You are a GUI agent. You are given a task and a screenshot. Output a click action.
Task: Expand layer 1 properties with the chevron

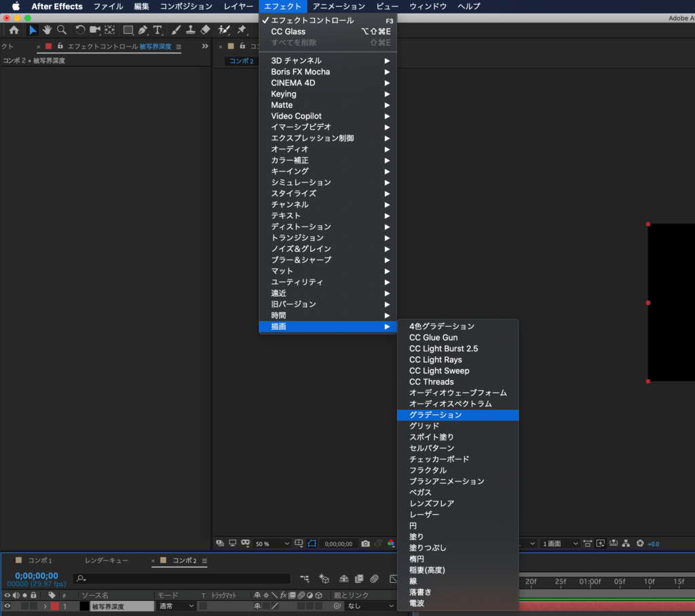45,606
